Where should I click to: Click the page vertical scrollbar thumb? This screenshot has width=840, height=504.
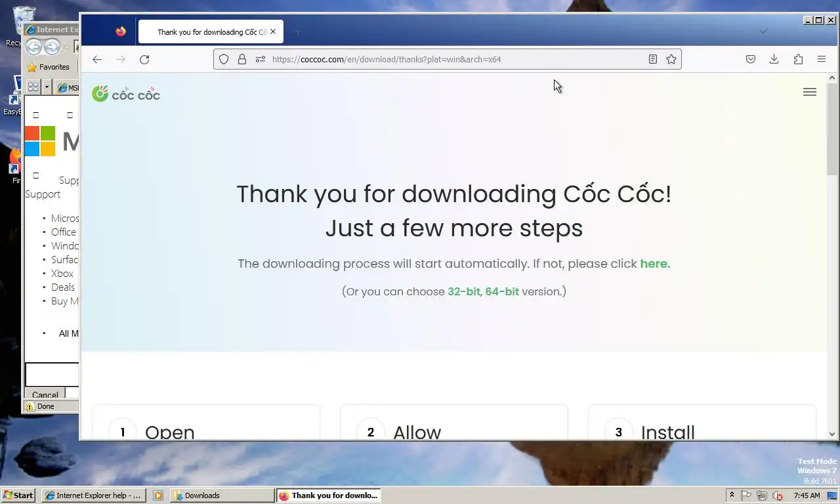pyautogui.click(x=832, y=128)
